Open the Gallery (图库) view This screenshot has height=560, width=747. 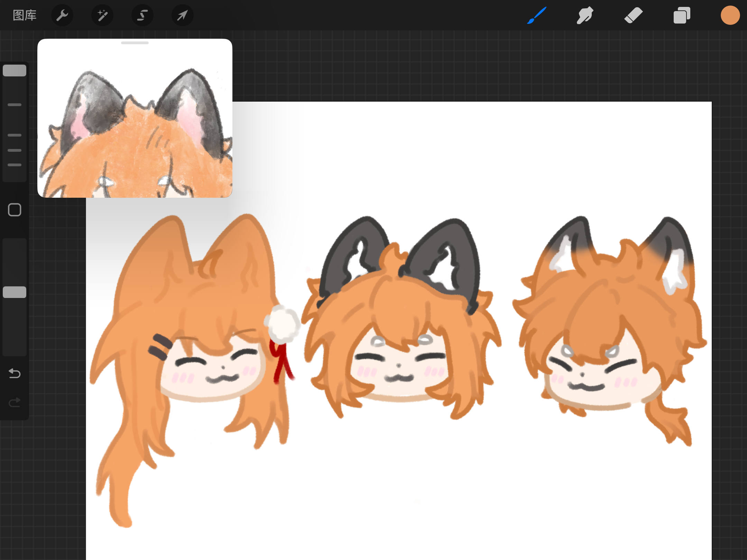click(24, 15)
